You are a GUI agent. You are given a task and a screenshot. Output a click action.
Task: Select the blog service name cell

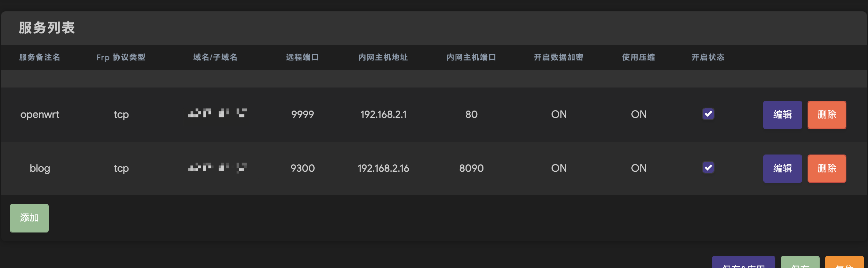40,168
